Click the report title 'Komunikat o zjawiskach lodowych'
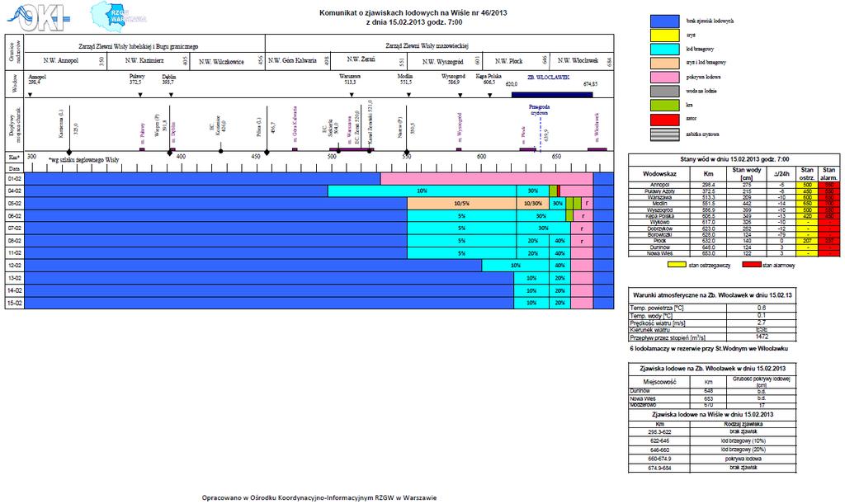845x504 pixels. tap(413, 13)
